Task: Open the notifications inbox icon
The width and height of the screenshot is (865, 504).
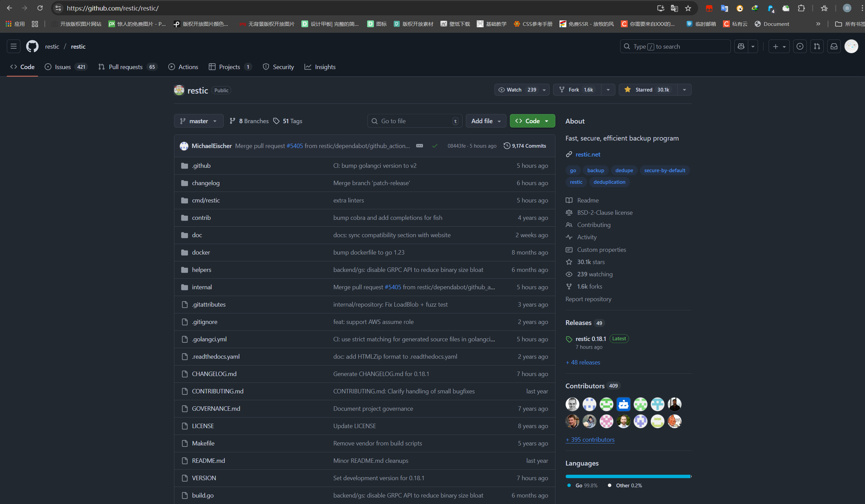Action: click(x=834, y=46)
